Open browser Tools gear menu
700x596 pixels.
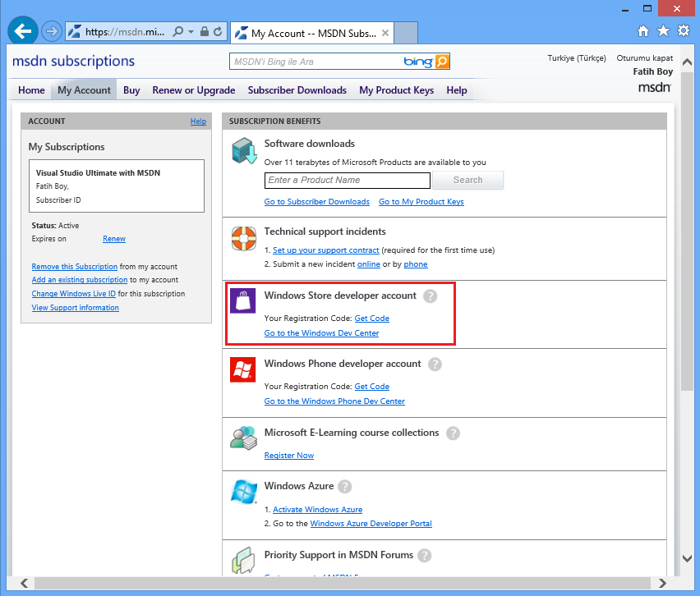click(684, 30)
